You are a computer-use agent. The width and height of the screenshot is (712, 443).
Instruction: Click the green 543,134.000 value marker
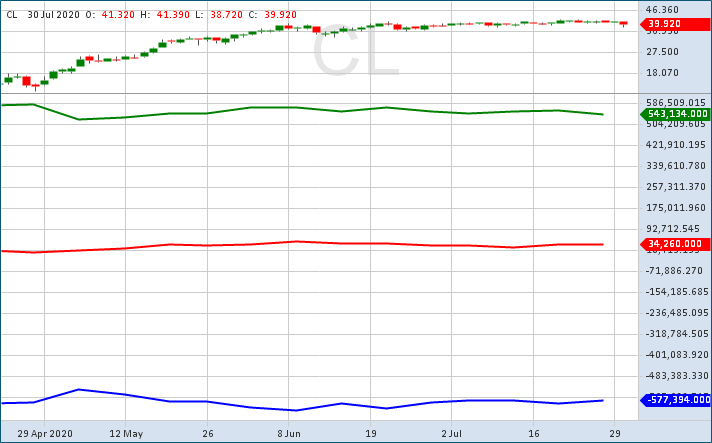(x=675, y=114)
